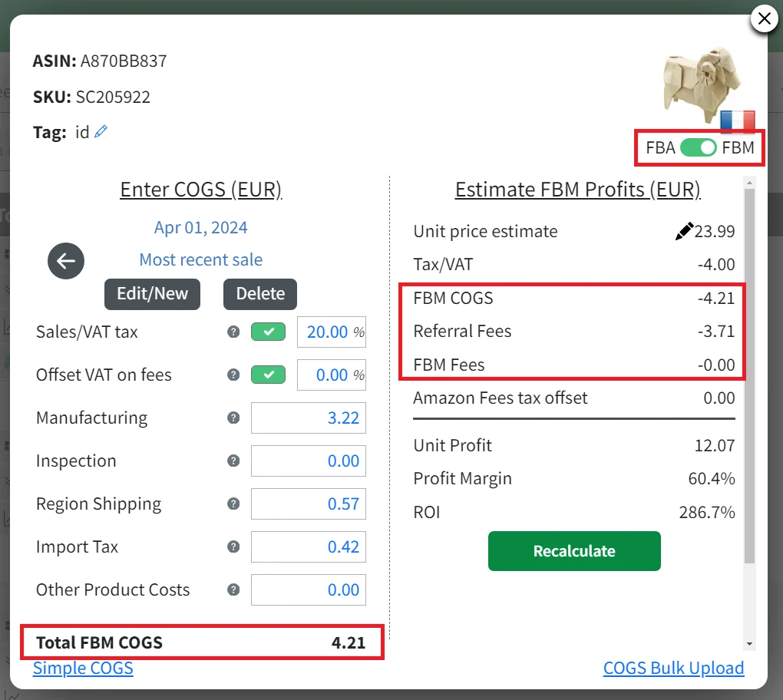Toggle the Sales/VAT tax checkbox
The width and height of the screenshot is (783, 700).
268,332
